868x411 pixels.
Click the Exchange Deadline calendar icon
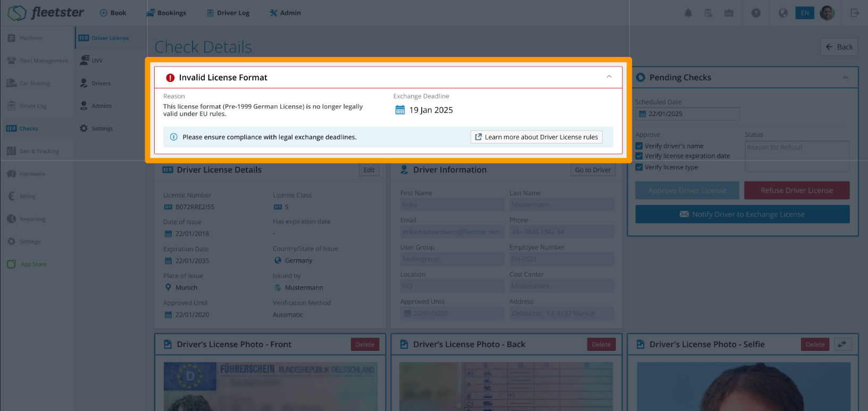click(400, 110)
